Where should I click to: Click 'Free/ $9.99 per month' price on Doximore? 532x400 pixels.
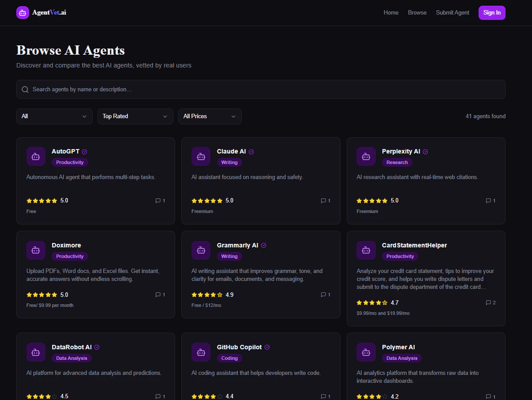pos(50,305)
